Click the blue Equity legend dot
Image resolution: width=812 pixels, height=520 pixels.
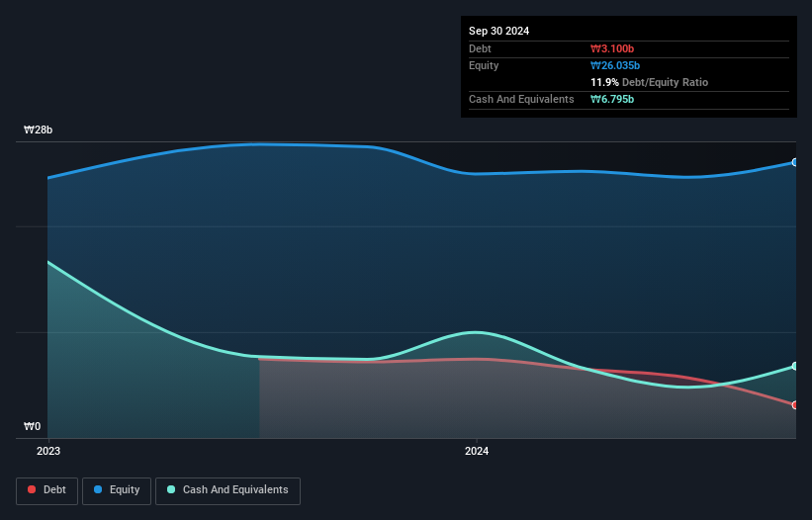(x=98, y=489)
